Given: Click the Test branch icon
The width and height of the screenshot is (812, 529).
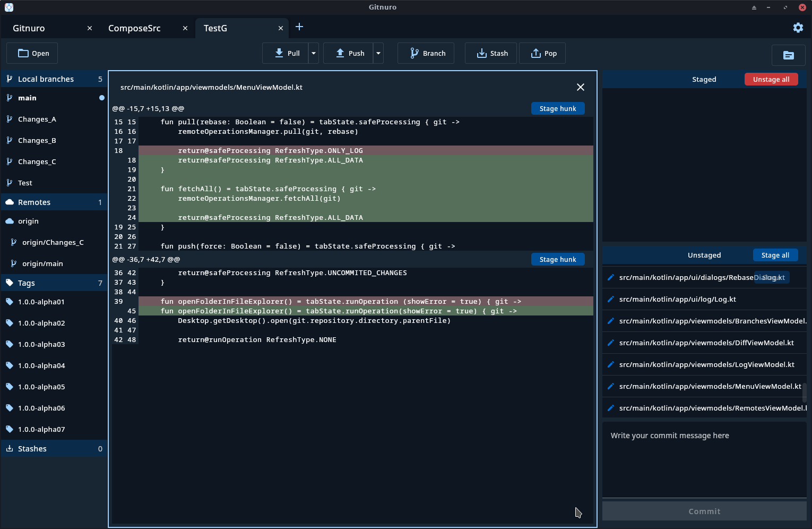Looking at the screenshot, I should coord(10,183).
